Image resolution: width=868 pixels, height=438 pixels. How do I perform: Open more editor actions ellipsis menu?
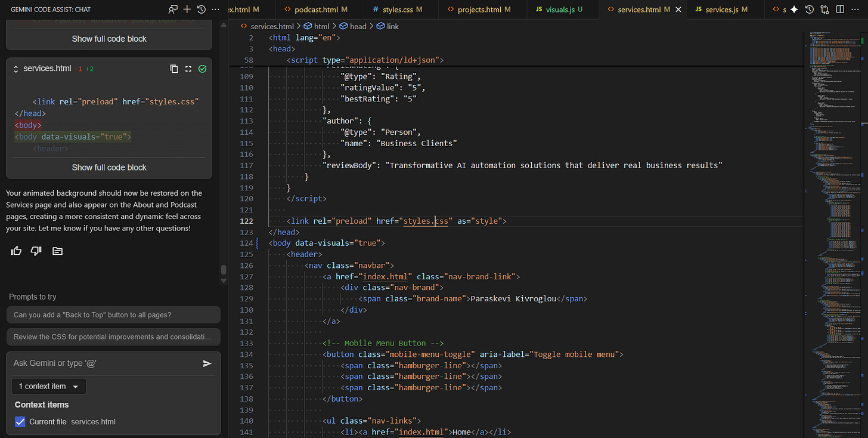tap(855, 10)
